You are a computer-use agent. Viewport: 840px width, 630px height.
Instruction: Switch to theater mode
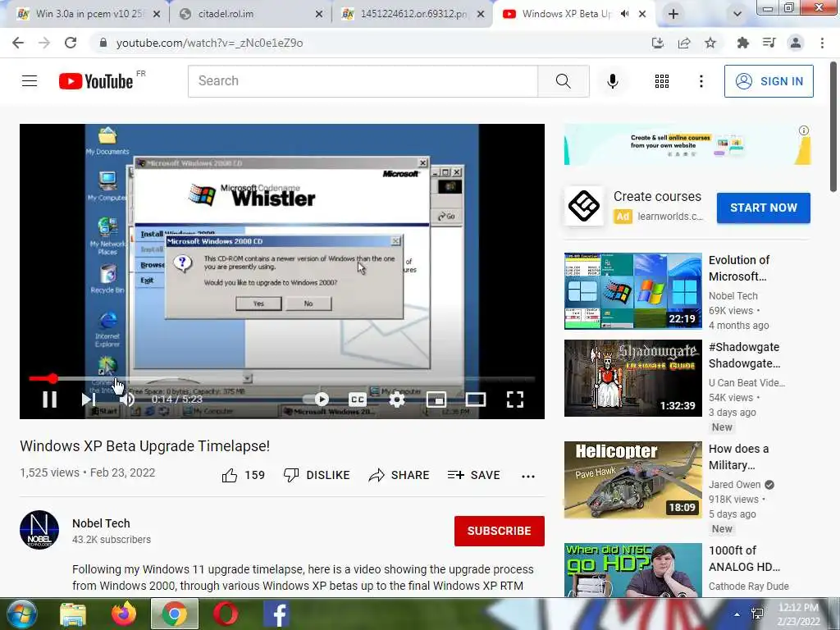(x=476, y=399)
